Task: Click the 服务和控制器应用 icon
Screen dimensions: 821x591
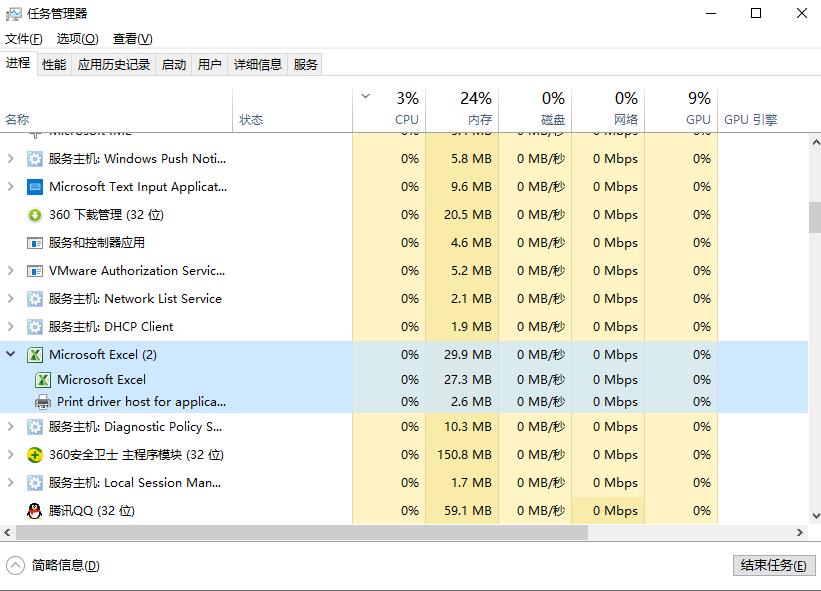Action: pos(35,243)
